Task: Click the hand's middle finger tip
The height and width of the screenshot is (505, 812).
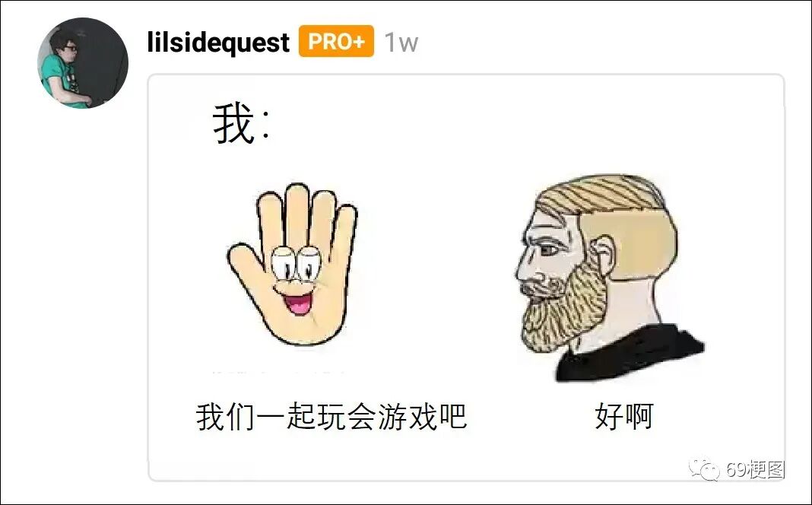Action: [x=297, y=194]
